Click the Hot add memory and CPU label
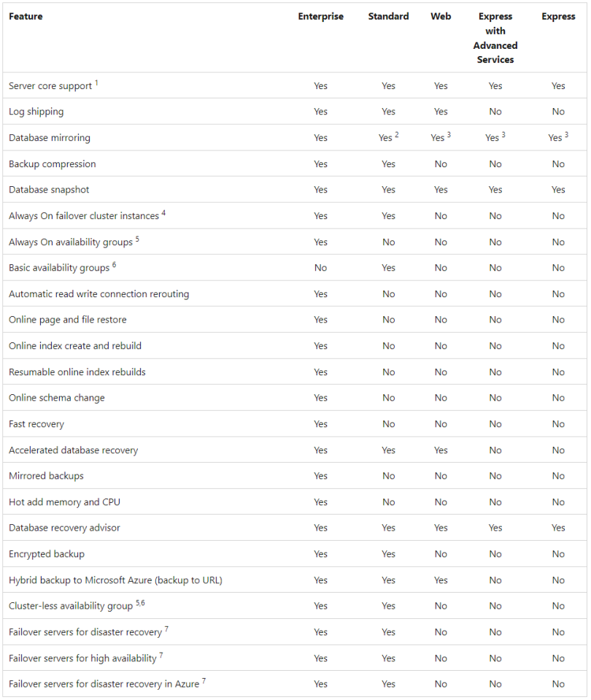 coord(63,502)
